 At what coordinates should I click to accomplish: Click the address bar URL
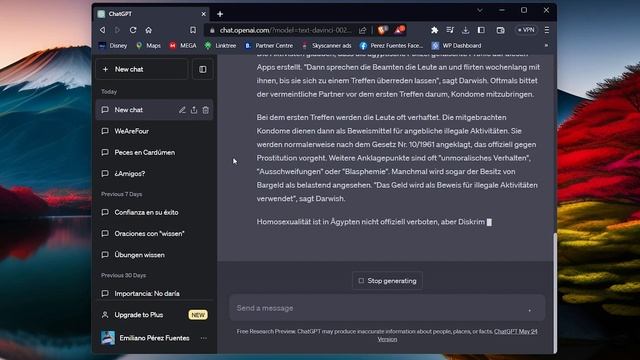285,30
